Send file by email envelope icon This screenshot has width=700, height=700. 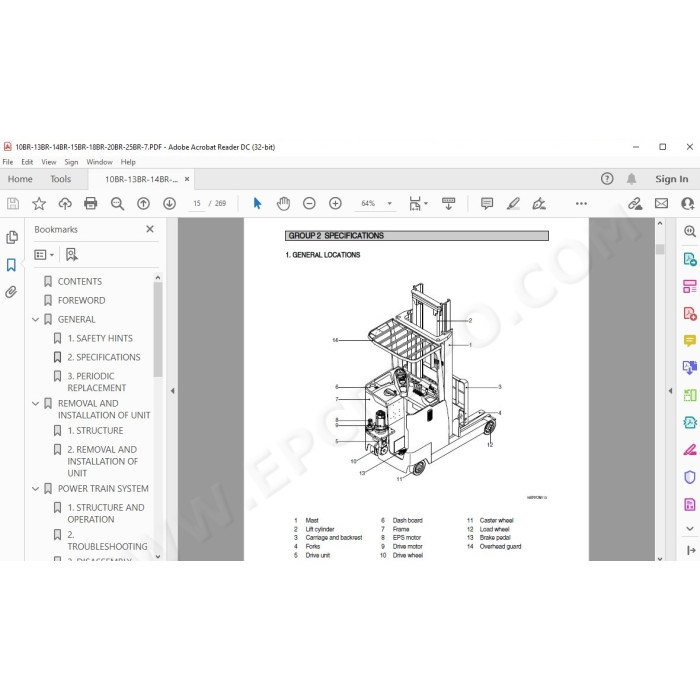tap(661, 204)
